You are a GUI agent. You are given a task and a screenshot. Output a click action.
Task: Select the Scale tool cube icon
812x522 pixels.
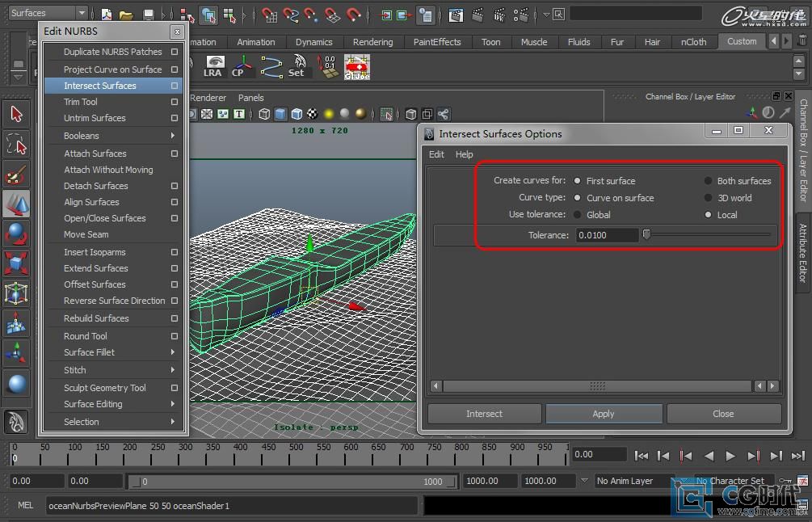pyautogui.click(x=16, y=263)
